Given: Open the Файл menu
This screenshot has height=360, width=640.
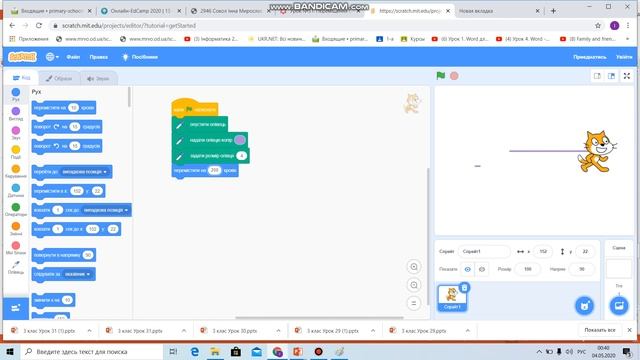Looking at the screenshot, I should tap(73, 57).
